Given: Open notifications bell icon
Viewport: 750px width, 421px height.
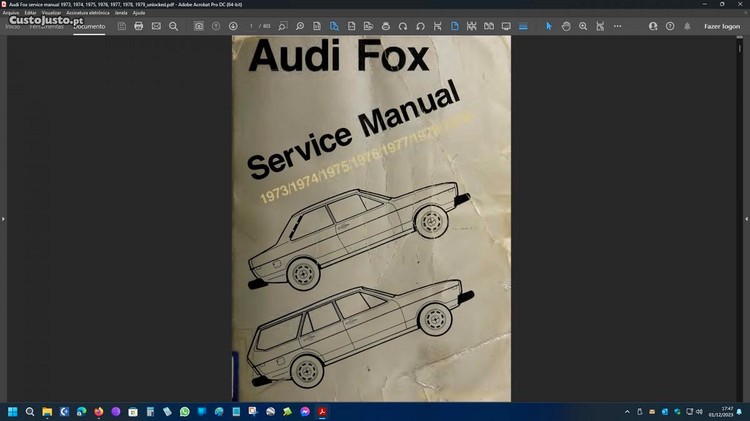Looking at the screenshot, I should pyautogui.click(x=687, y=26).
